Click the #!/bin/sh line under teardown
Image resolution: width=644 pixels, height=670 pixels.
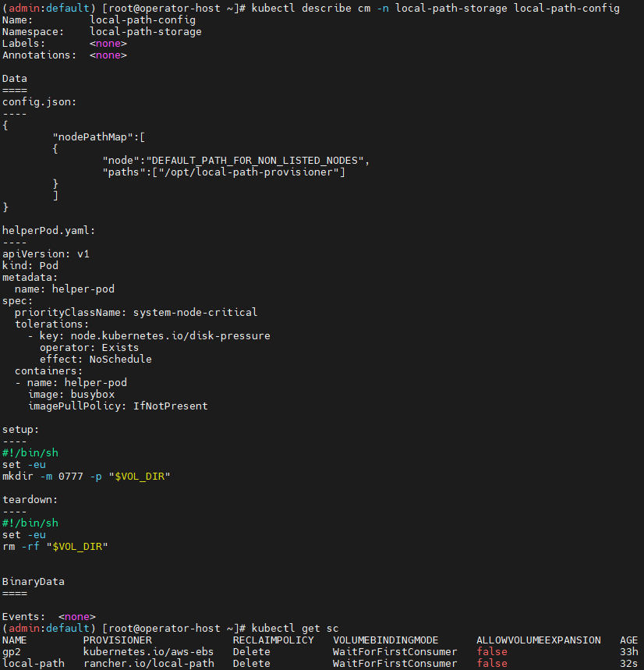[x=30, y=523]
